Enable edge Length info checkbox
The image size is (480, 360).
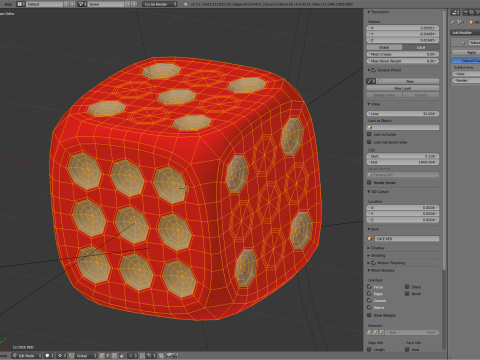[x=369, y=349]
